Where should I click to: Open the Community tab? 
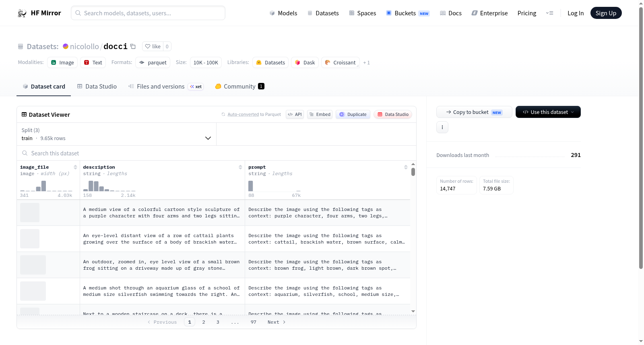pyautogui.click(x=239, y=87)
